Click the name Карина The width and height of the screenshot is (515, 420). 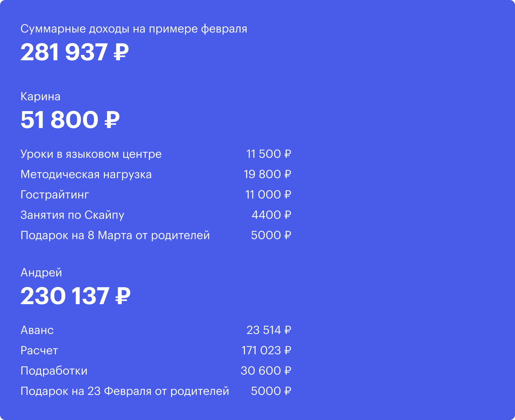point(41,97)
